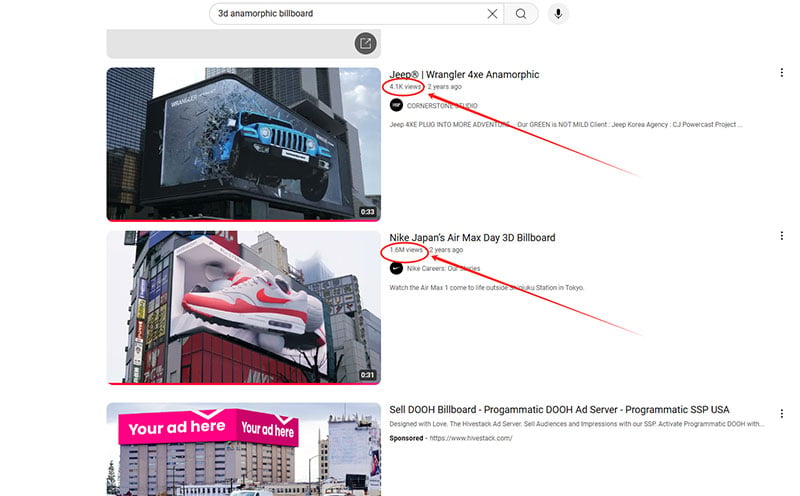Click 0:31 duration badge on Nike thumbnail
Screen dimensions: 800x496
(367, 375)
